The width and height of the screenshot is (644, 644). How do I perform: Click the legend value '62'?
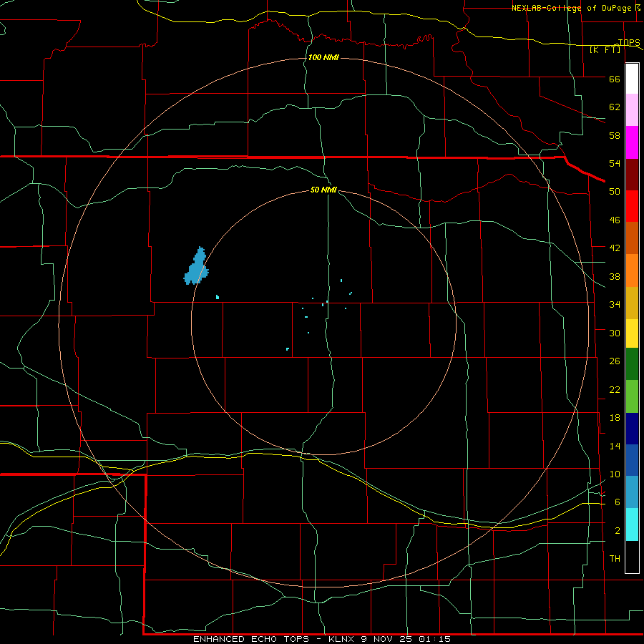(x=615, y=107)
